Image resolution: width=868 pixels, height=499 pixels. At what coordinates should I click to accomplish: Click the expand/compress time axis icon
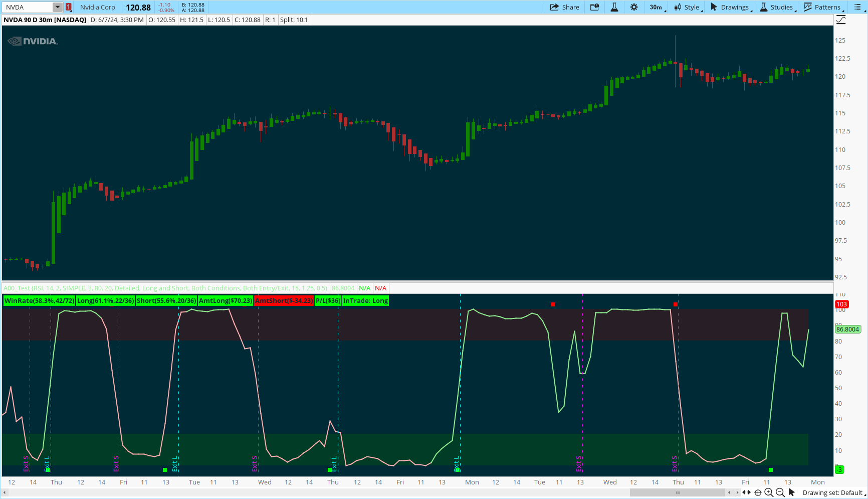click(746, 492)
